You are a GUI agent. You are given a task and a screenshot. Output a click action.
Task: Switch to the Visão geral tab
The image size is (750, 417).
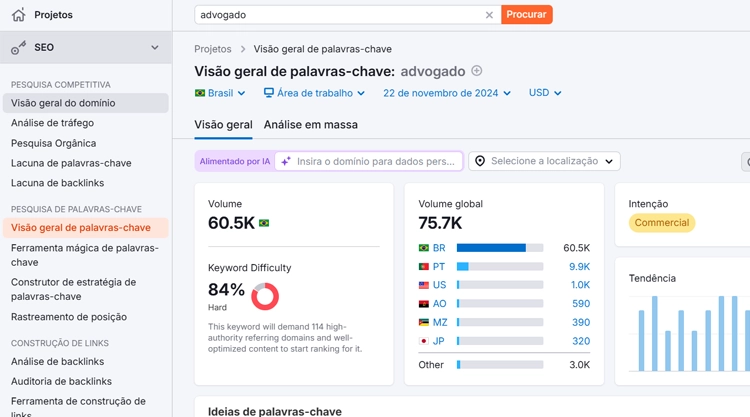223,125
